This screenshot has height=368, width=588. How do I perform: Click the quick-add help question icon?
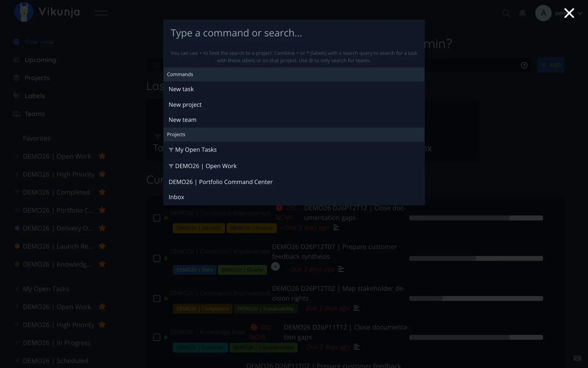pyautogui.click(x=524, y=65)
